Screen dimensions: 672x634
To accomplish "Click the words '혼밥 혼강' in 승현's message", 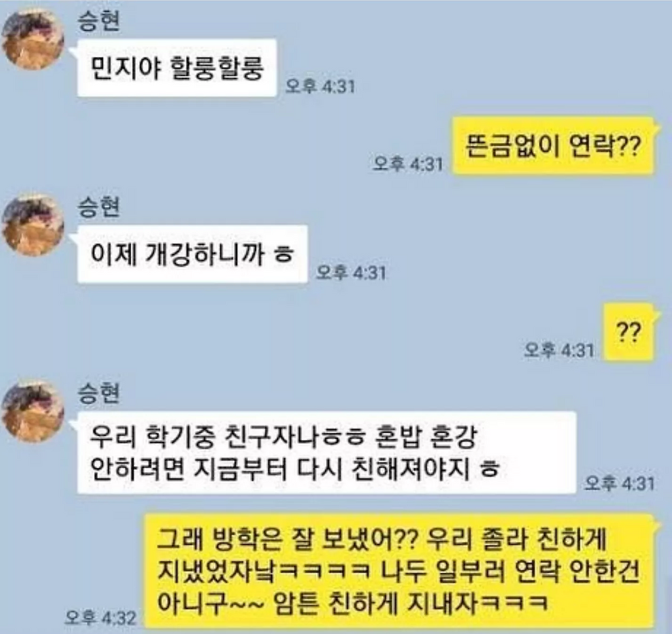I will [425, 437].
